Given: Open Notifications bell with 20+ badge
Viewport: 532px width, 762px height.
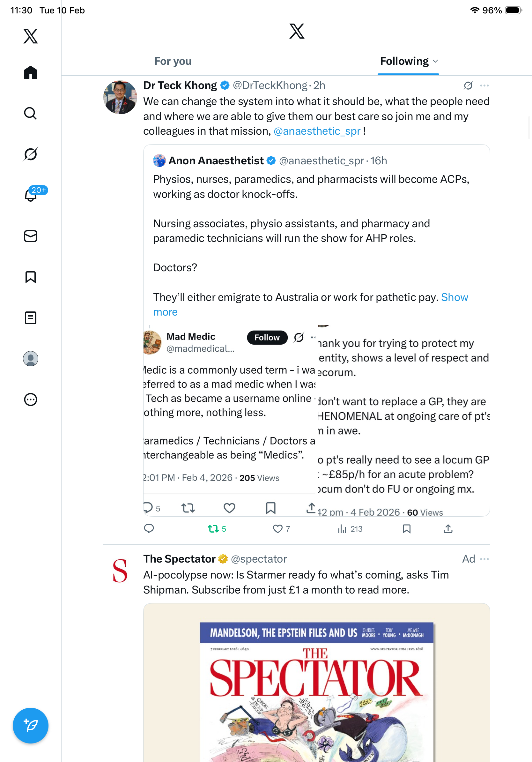Looking at the screenshot, I should point(31,195).
